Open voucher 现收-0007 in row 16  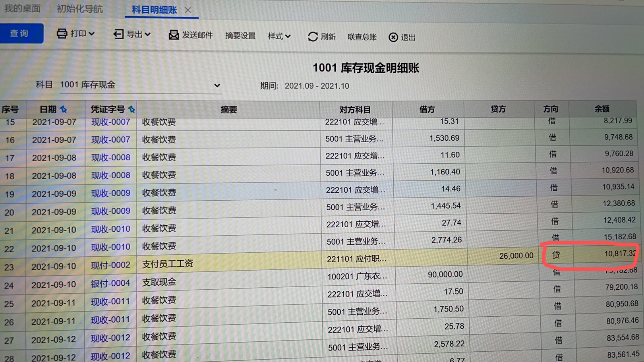pos(111,139)
